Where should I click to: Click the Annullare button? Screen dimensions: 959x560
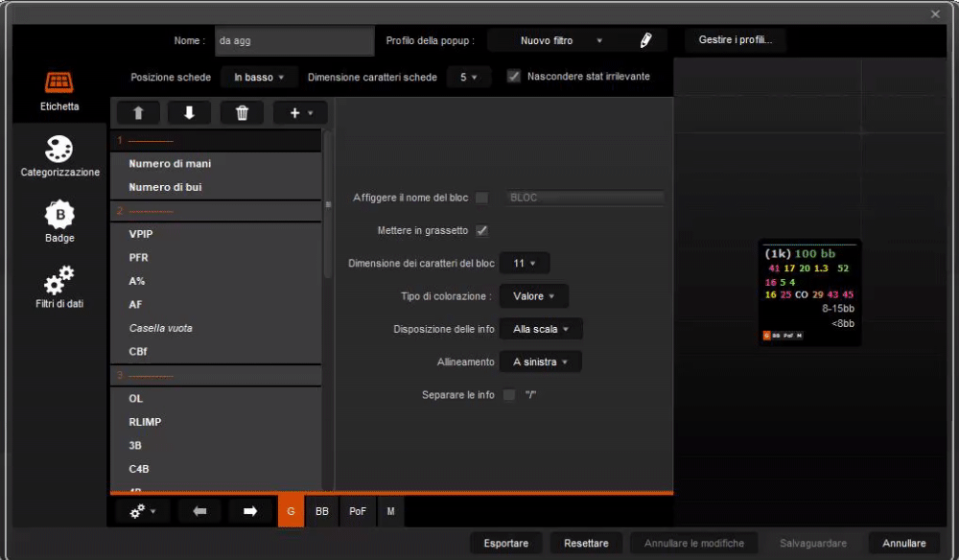(904, 543)
